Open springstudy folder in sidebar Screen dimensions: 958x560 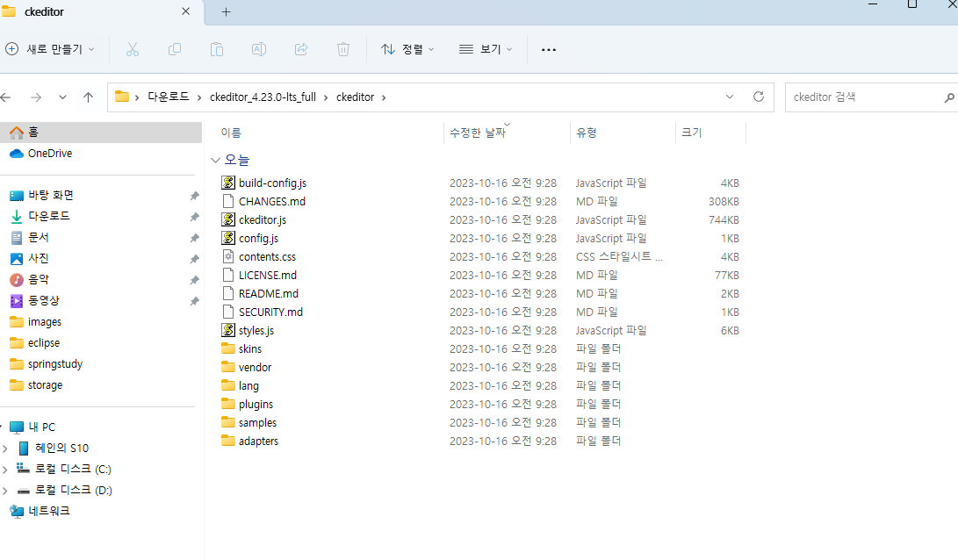click(x=55, y=364)
